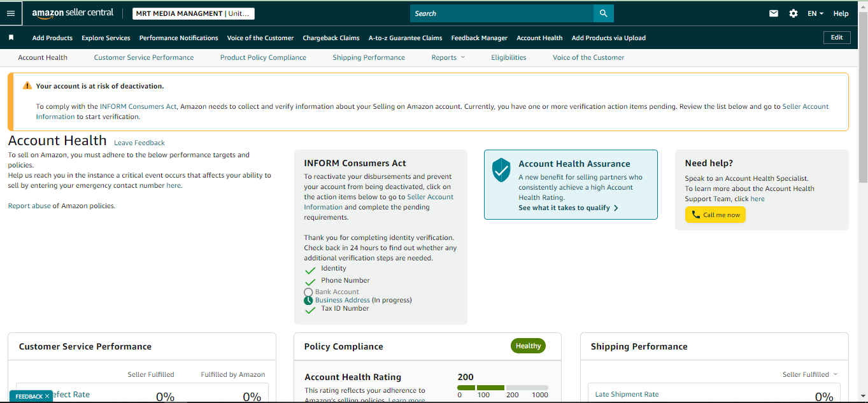Open Voice of the Customer favorites shortcut

[260, 38]
